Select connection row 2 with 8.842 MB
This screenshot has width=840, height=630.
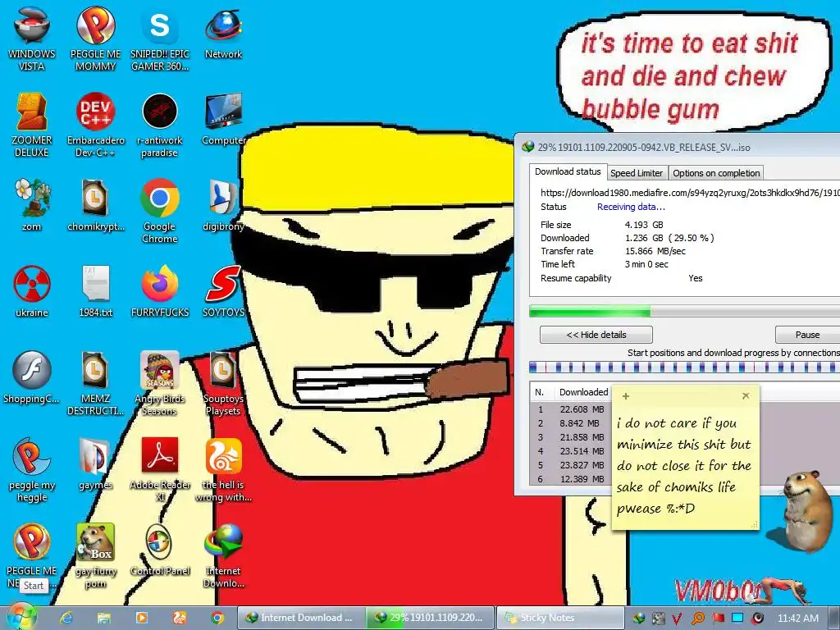571,423
